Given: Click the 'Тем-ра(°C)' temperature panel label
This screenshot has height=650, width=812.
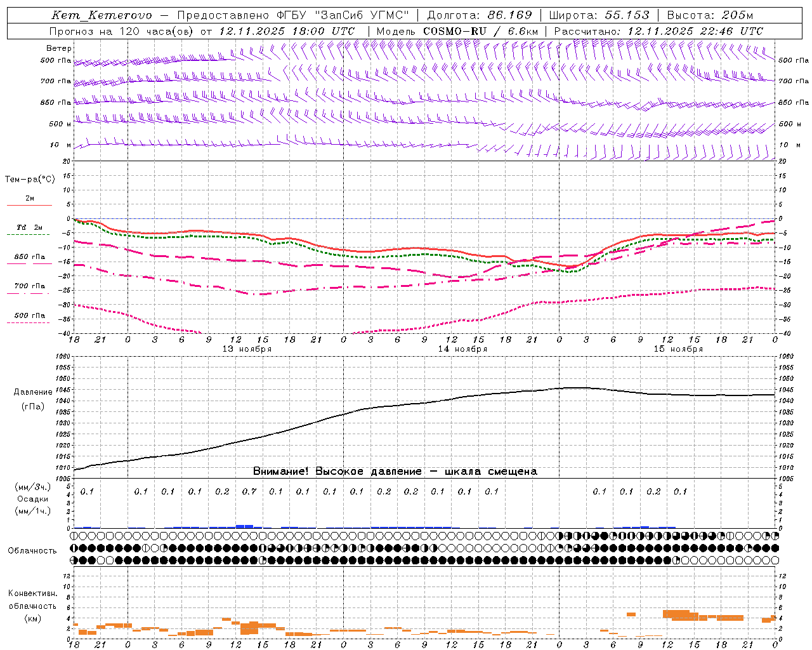Looking at the screenshot, I should [x=30, y=180].
